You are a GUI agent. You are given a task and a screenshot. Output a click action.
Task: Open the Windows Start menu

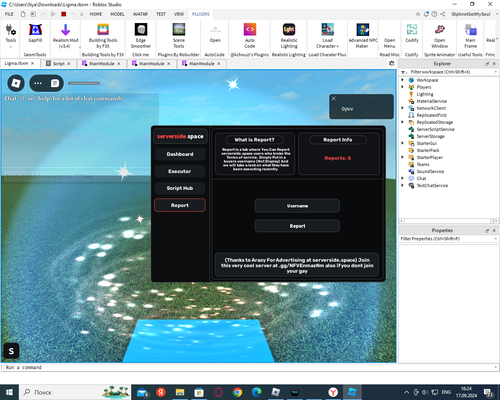pyautogui.click(x=9, y=392)
